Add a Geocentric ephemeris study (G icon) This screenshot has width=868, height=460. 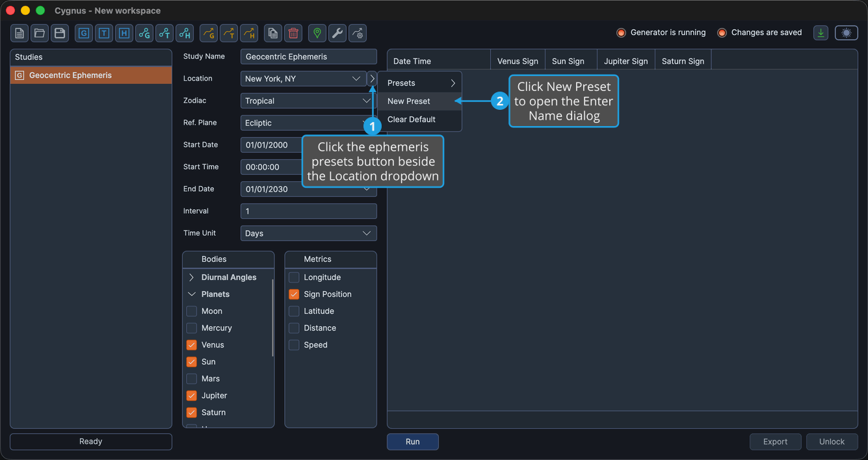tap(84, 33)
